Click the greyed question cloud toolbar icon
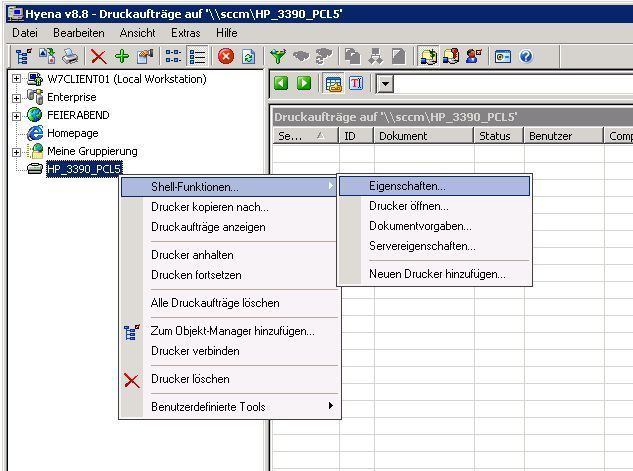 pos(324,57)
